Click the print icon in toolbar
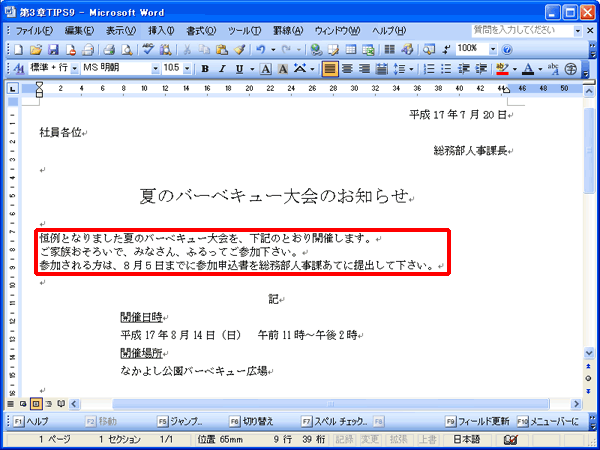 tap(109, 49)
